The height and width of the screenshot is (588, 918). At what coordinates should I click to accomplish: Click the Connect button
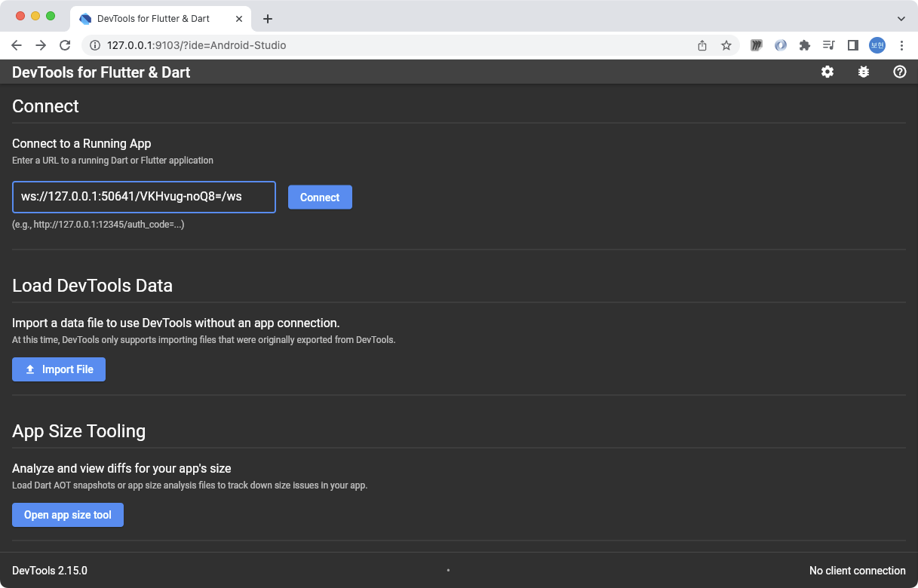[x=320, y=198]
